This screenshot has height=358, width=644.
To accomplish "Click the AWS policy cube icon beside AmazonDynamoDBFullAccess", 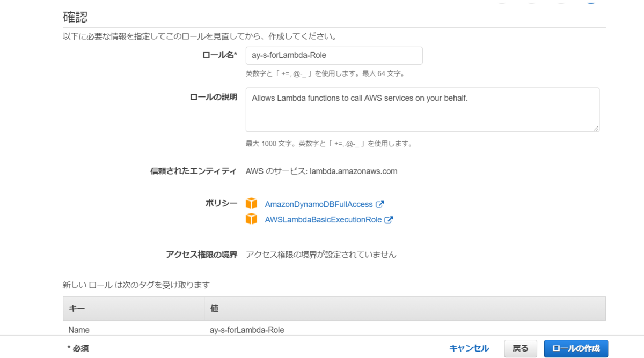I will pos(251,204).
